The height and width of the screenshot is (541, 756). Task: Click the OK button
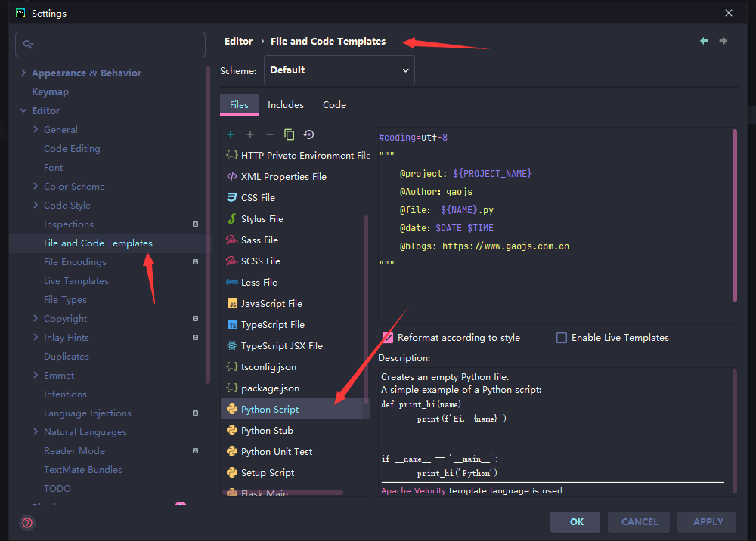click(x=575, y=522)
